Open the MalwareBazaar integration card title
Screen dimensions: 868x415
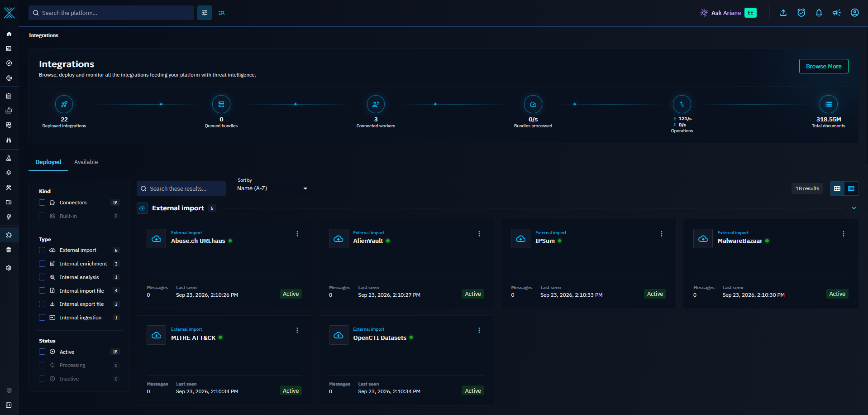click(x=740, y=241)
